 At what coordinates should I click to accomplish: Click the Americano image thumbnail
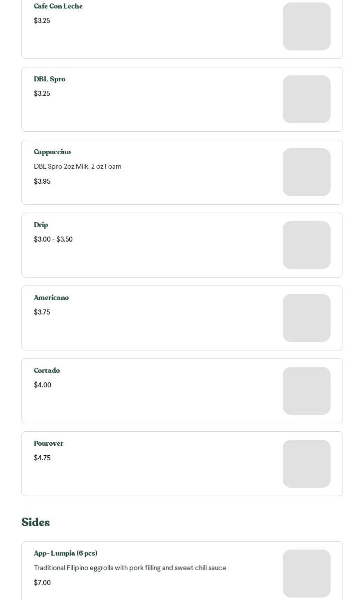pyautogui.click(x=306, y=318)
